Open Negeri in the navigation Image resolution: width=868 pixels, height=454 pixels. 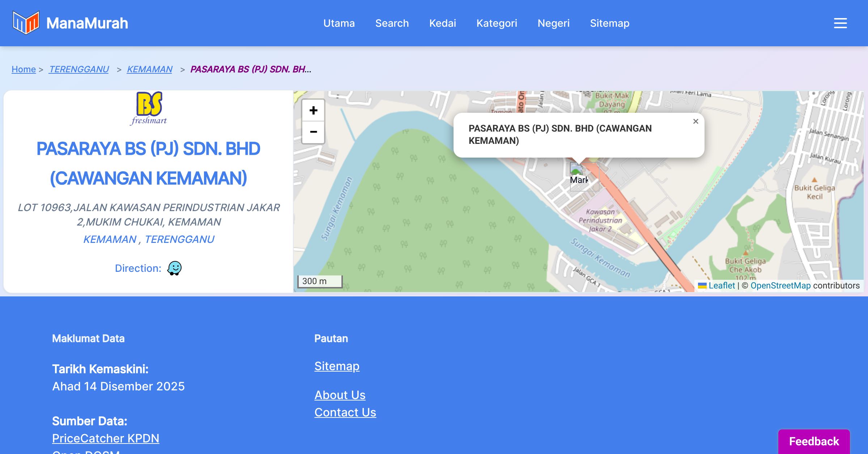point(553,23)
